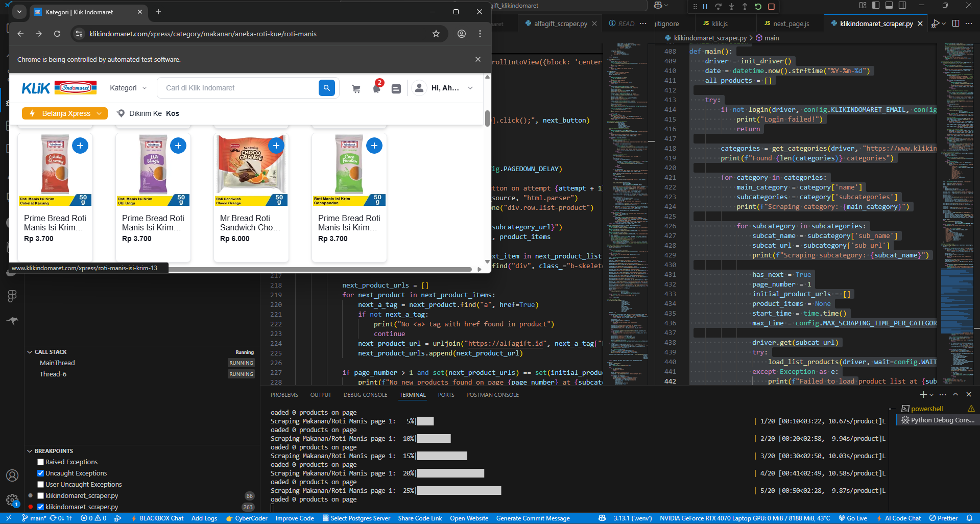Open the notification bell with red badge
980x524 pixels.
[377, 88]
